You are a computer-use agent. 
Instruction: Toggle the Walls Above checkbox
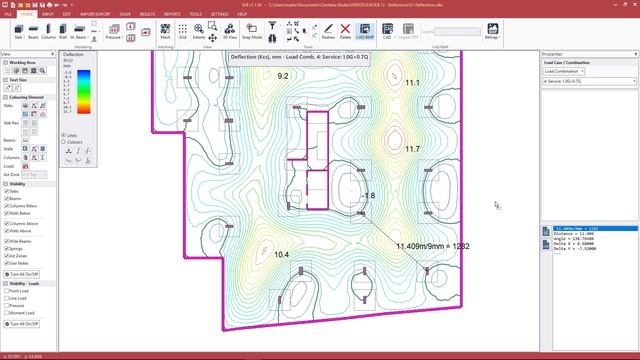pyautogui.click(x=7, y=231)
